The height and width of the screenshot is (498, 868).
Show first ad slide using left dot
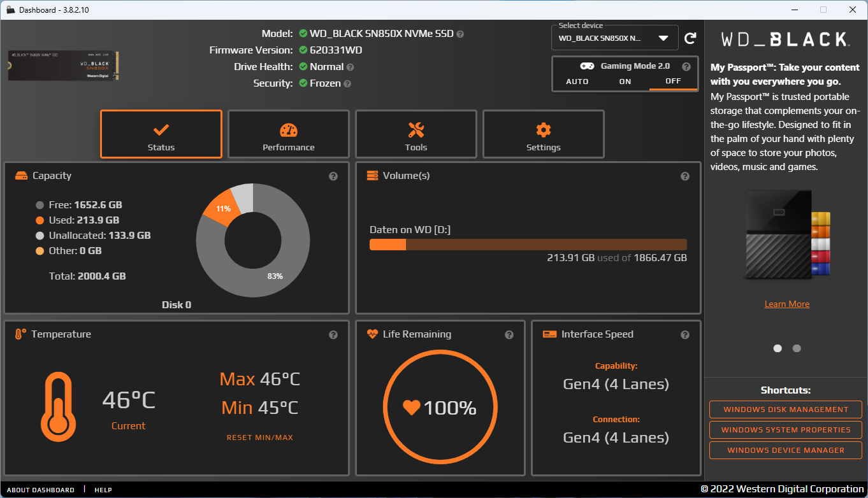pos(778,348)
